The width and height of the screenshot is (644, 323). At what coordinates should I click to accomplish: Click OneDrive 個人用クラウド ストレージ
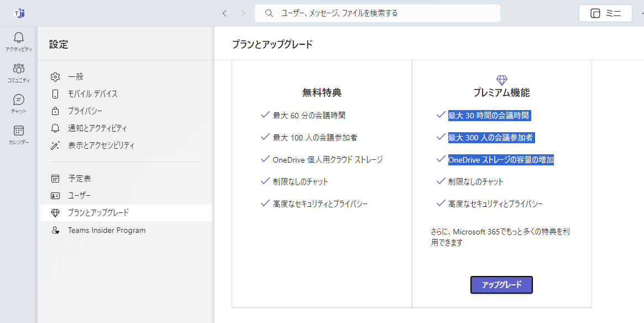[328, 159]
